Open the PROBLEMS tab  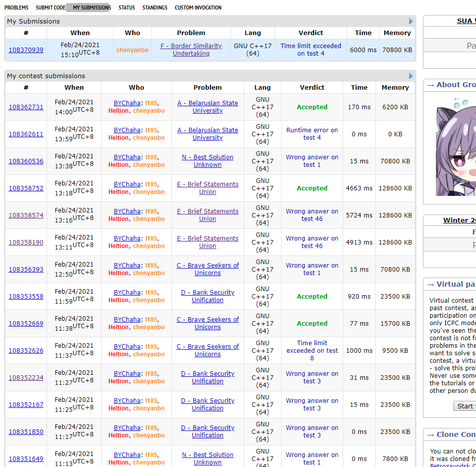(x=17, y=8)
